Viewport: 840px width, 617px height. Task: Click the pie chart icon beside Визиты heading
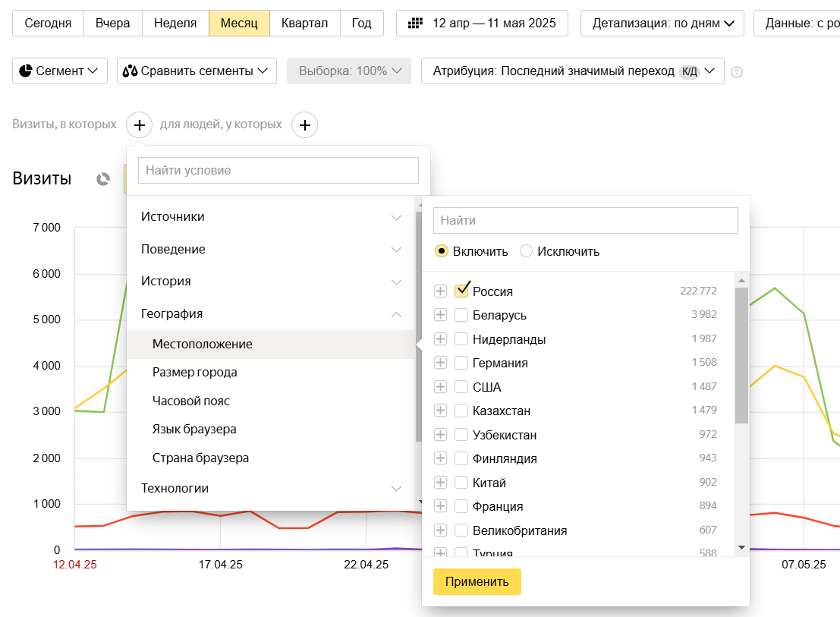[x=103, y=179]
